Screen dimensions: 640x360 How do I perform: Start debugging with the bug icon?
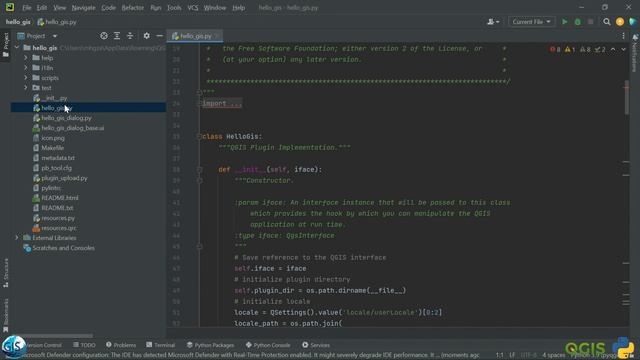578,22
